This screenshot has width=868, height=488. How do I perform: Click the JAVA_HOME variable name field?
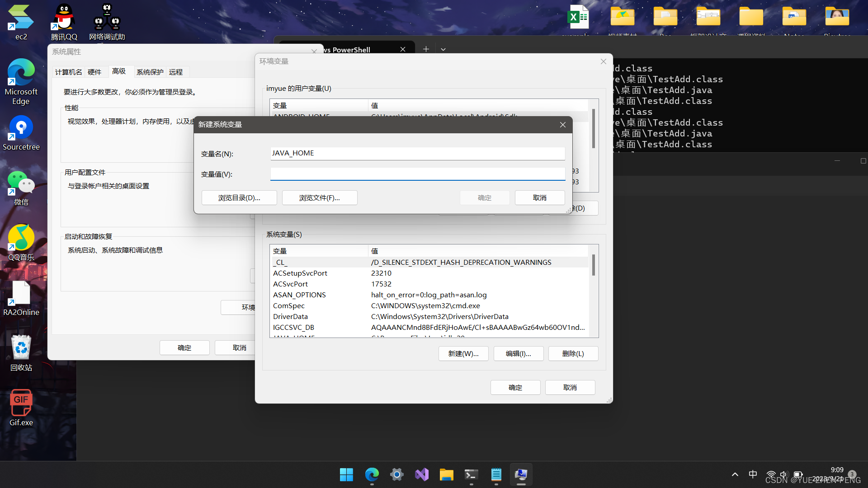pos(417,153)
